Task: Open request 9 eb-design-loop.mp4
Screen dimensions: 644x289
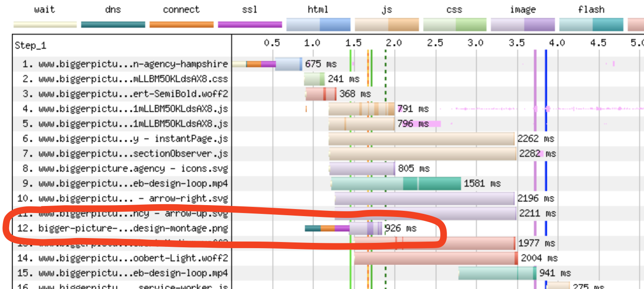Action: [125, 184]
